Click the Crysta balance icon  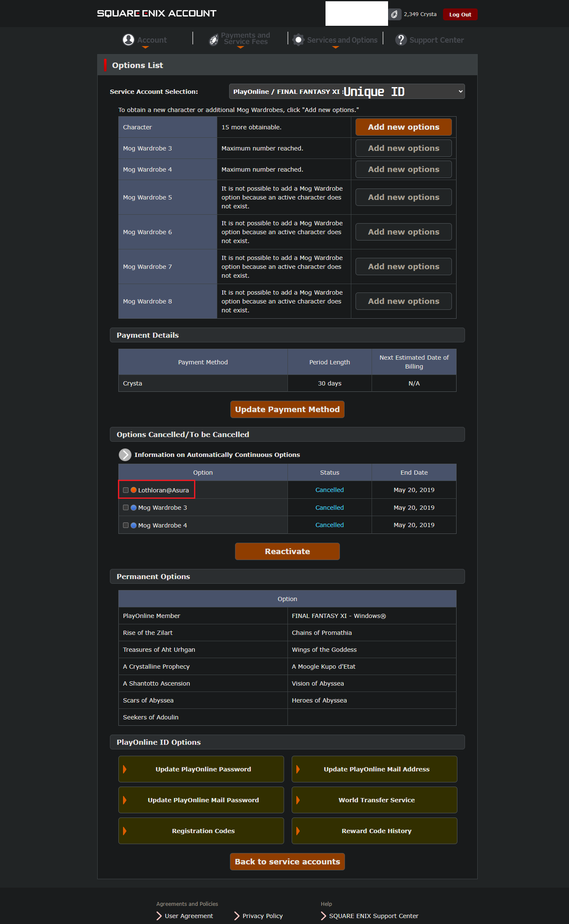[394, 14]
